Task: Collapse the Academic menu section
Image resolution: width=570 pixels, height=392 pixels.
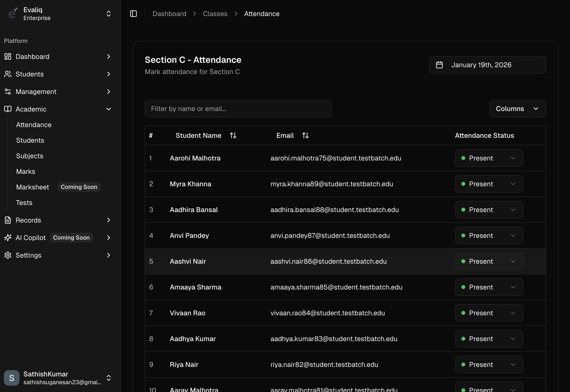Action: [108, 109]
